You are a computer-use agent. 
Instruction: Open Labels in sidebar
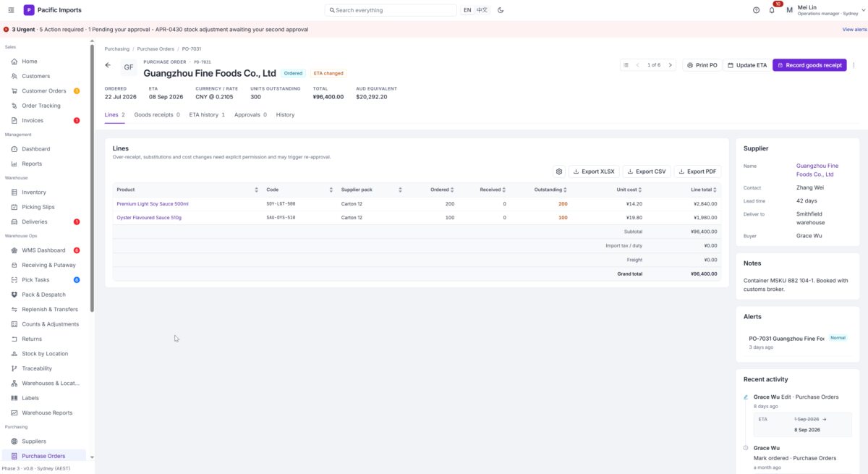(43, 398)
